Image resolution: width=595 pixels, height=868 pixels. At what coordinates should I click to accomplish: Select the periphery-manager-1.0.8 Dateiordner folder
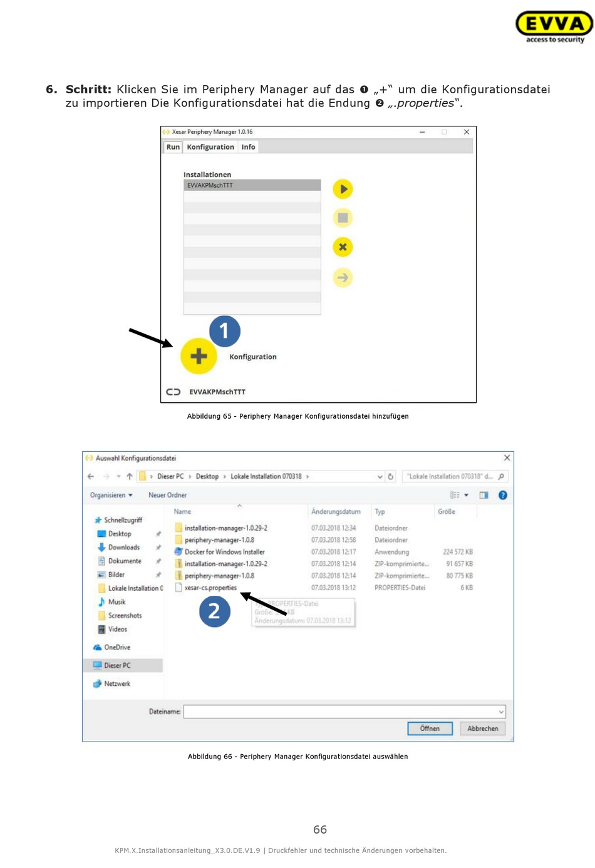click(x=214, y=540)
